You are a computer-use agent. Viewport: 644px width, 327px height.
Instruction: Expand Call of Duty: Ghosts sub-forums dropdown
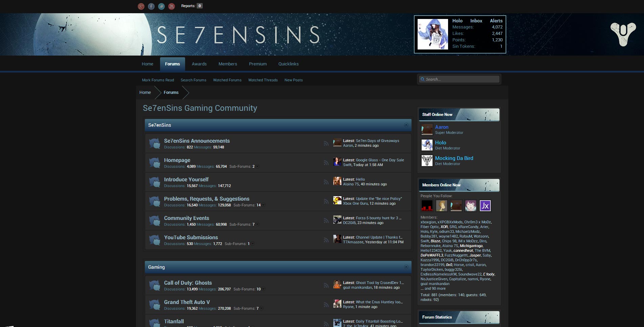coord(264,289)
